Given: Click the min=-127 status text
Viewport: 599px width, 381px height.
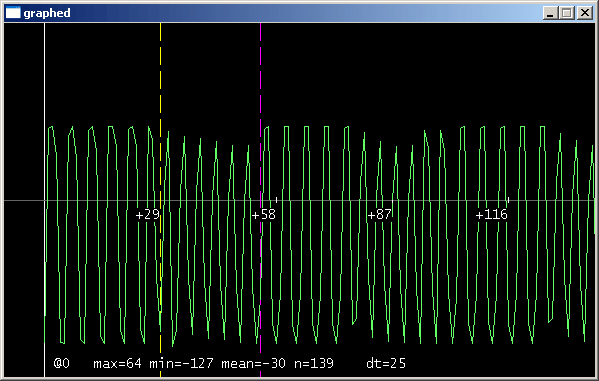Looking at the screenshot, I should click(181, 363).
